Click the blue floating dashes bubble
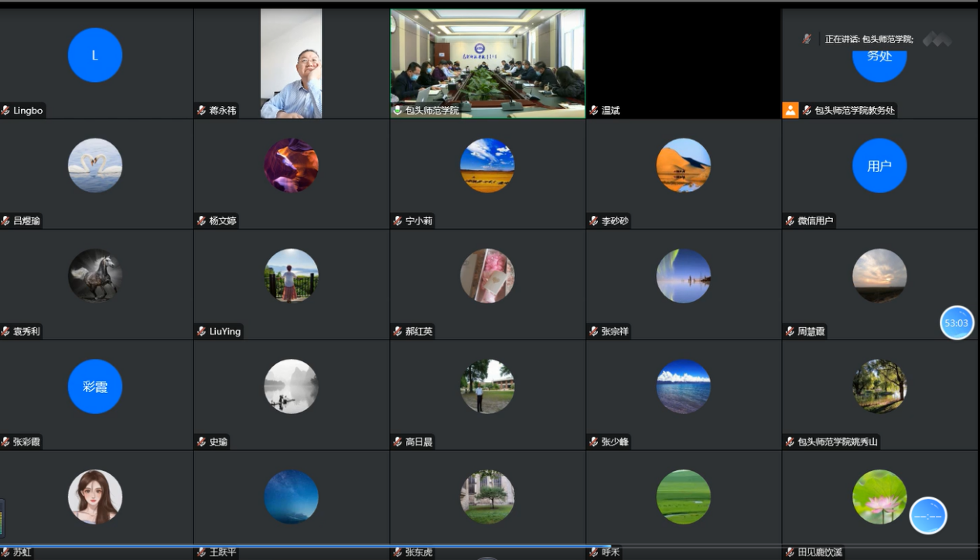980x560 pixels. (x=927, y=515)
